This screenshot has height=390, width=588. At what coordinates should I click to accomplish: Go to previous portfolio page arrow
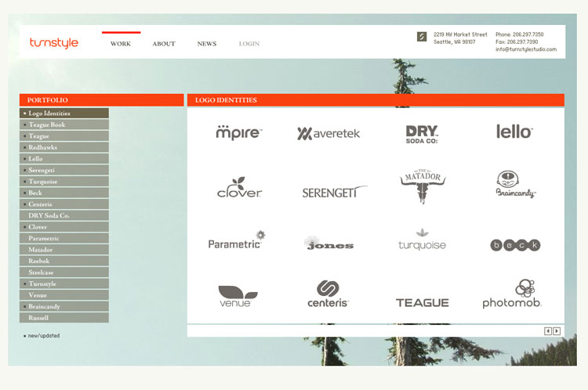pos(548,330)
